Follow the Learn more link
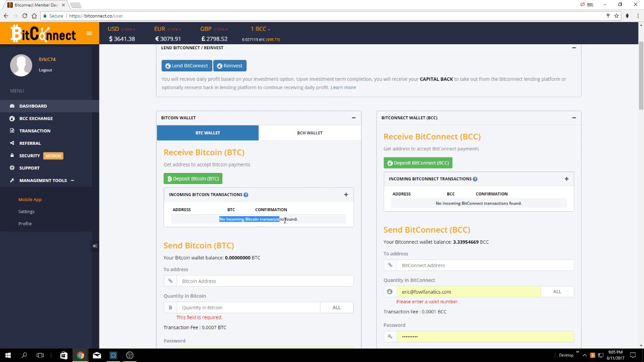 pyautogui.click(x=343, y=87)
